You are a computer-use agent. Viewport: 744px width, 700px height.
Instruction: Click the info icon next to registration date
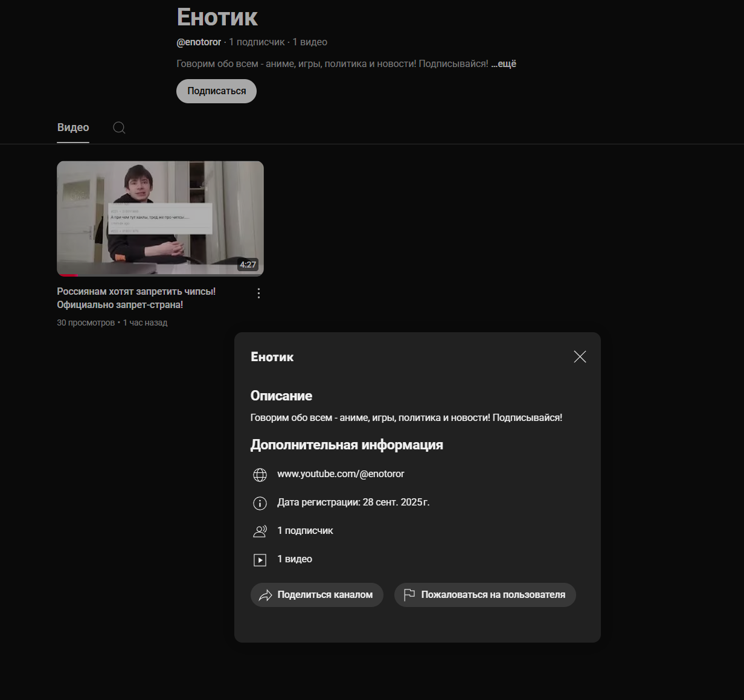coord(260,503)
